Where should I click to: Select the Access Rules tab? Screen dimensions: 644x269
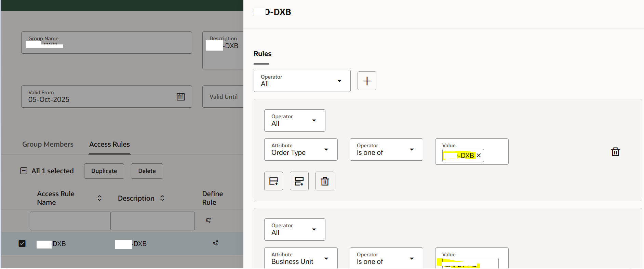point(109,144)
